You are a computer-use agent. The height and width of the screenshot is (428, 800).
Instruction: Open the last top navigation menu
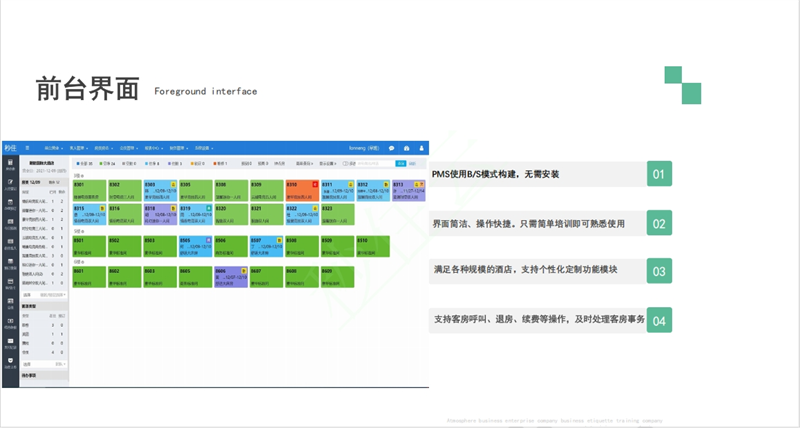202,148
